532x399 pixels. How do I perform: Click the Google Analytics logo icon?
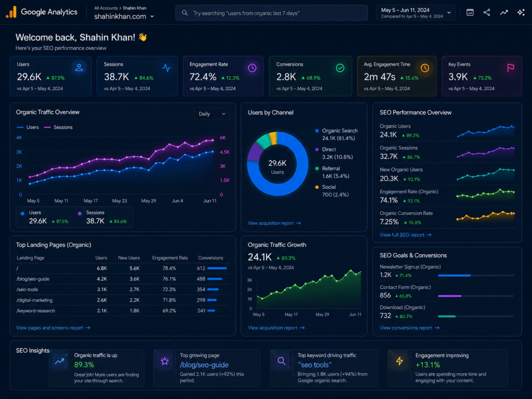click(11, 12)
